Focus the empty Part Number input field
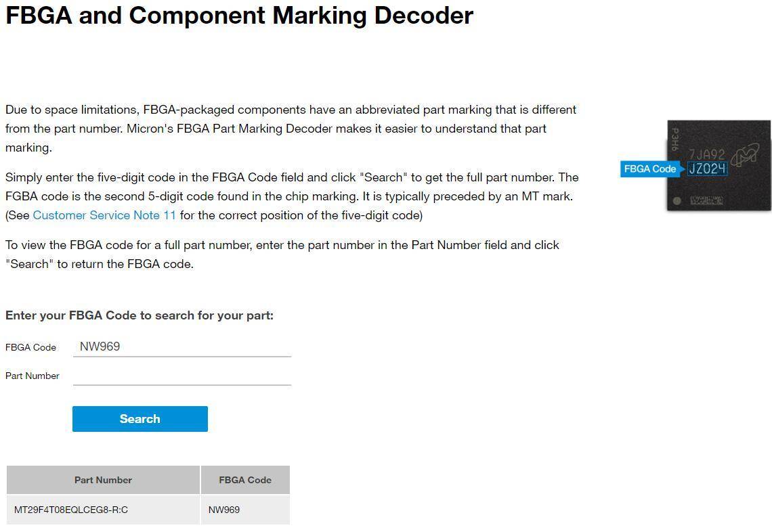Screen dimensions: 772x532 pos(181,376)
